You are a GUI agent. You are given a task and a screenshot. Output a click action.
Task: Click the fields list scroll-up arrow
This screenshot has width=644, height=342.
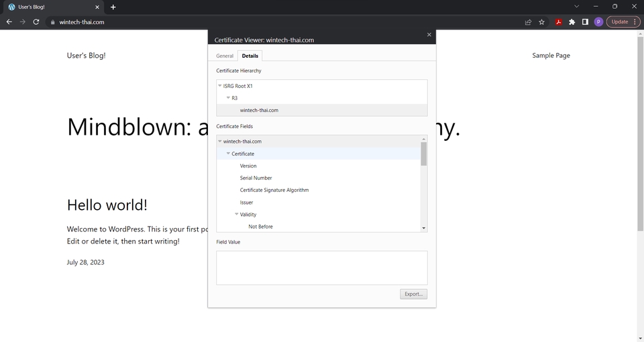tap(424, 139)
